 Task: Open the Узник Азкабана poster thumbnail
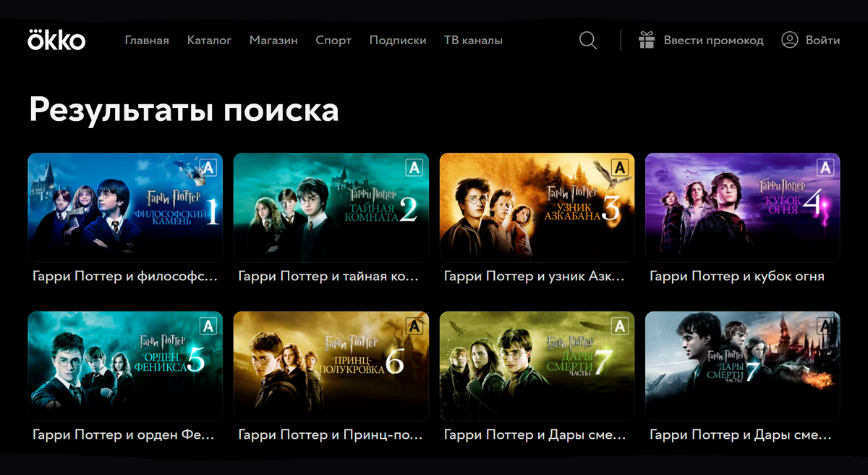(537, 207)
